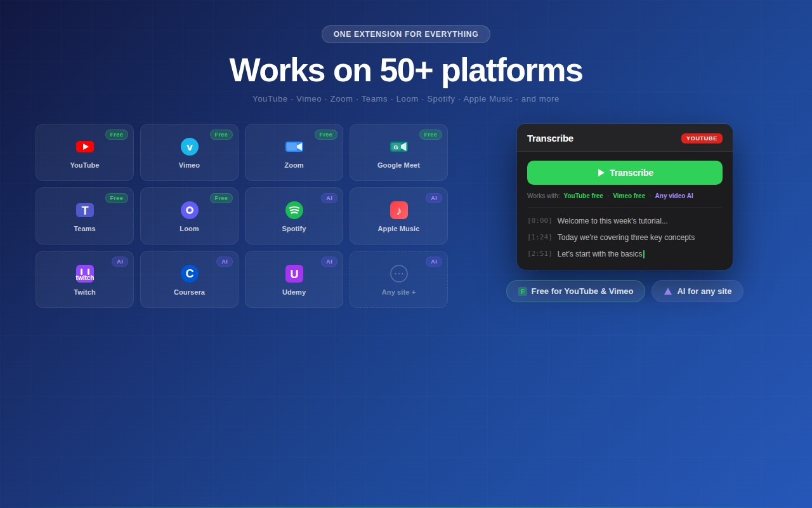This screenshot has height=508, width=812.
Task: Select the AI for any site pill
Action: (x=697, y=291)
